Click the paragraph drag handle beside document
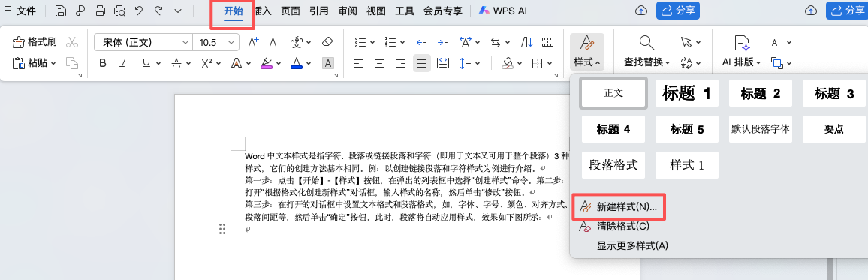Screen dimensions: 868x280 pyautogui.click(x=222, y=229)
